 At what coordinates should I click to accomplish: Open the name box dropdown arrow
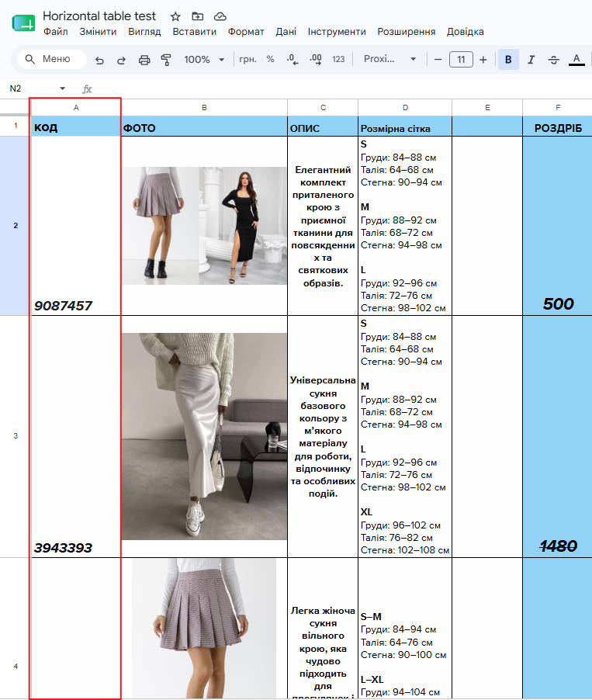[63, 88]
